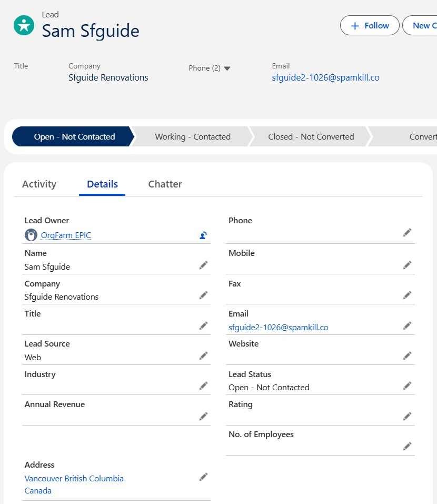The image size is (437, 504).
Task: Click the Details email address link
Action: [279, 327]
